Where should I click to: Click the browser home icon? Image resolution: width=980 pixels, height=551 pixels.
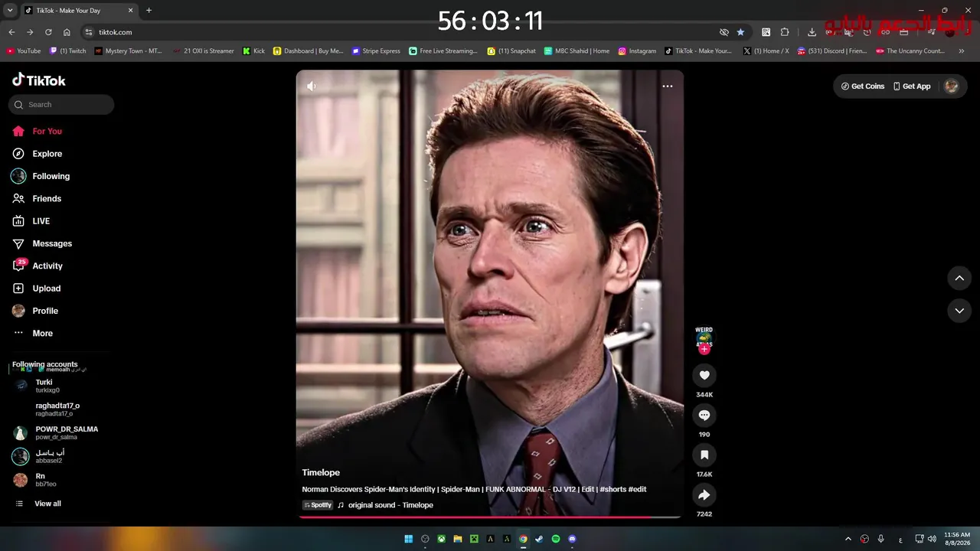[67, 32]
